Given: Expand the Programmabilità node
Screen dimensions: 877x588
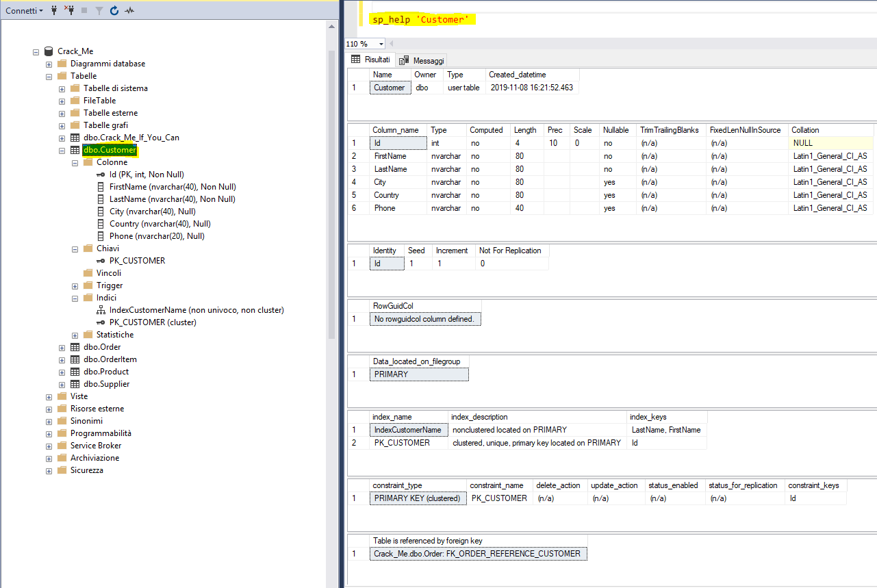Looking at the screenshot, I should (48, 433).
